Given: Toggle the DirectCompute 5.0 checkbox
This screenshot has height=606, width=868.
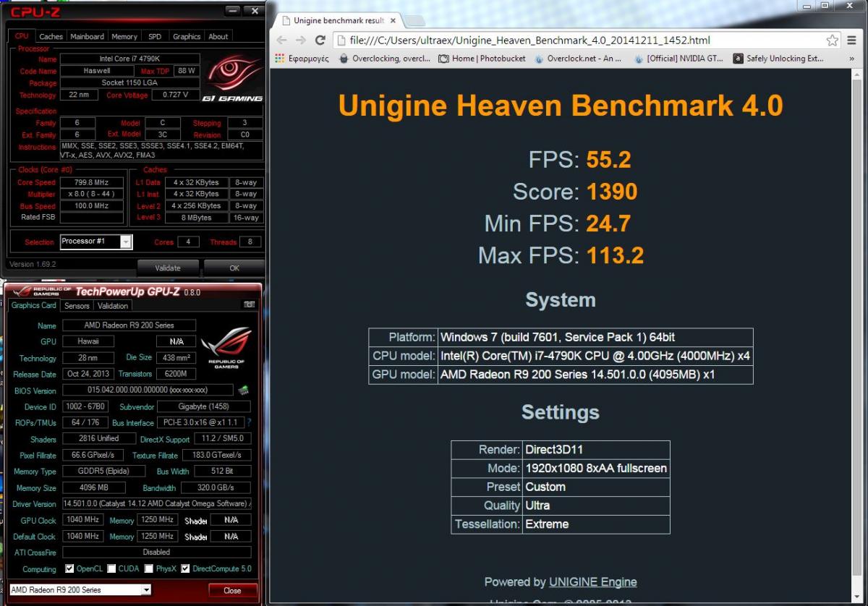Looking at the screenshot, I should coord(185,568).
